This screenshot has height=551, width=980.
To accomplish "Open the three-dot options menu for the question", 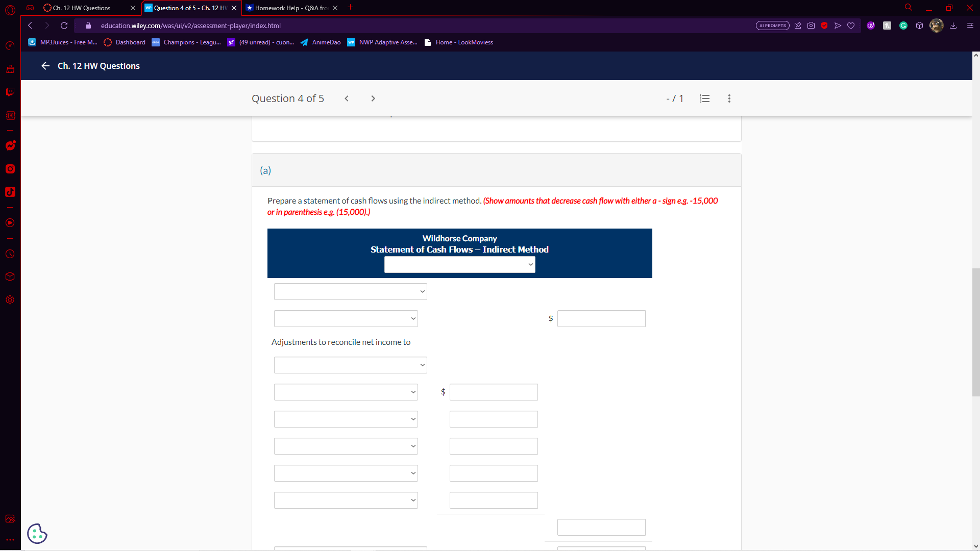I will tap(729, 98).
